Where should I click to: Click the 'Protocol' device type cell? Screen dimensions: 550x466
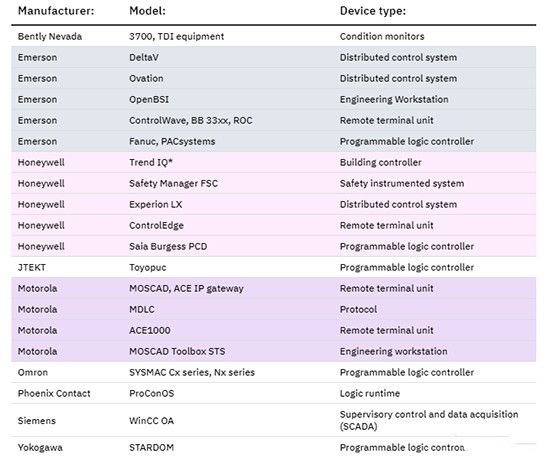358,310
